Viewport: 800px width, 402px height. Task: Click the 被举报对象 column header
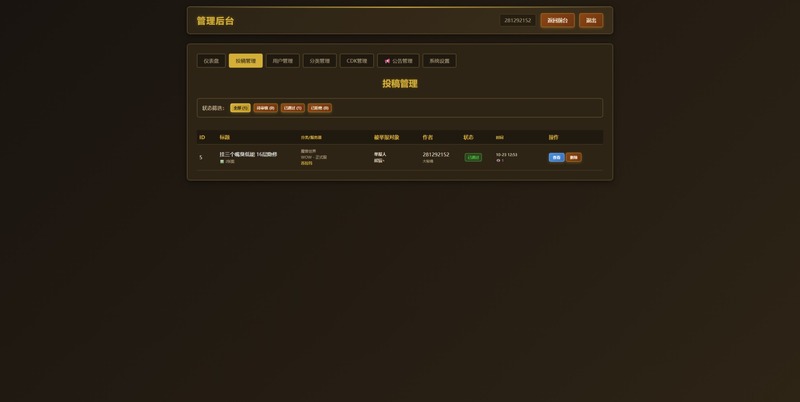coord(386,137)
